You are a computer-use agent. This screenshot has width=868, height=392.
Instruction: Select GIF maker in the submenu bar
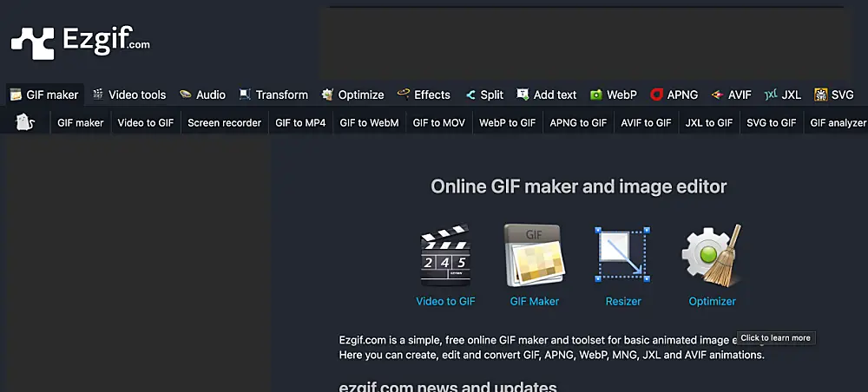tap(81, 123)
